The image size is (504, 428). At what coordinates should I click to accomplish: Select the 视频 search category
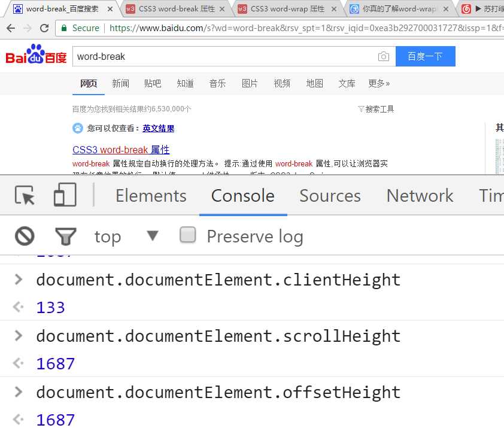pyautogui.click(x=282, y=84)
